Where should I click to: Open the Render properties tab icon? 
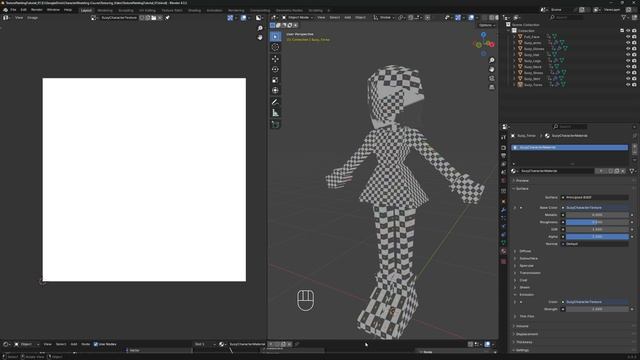(x=503, y=147)
